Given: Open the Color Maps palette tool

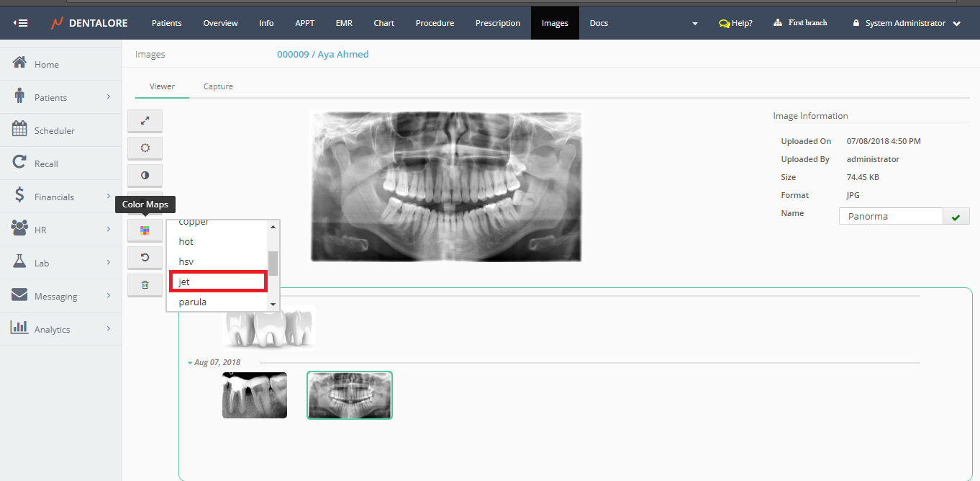Looking at the screenshot, I should pos(145,230).
